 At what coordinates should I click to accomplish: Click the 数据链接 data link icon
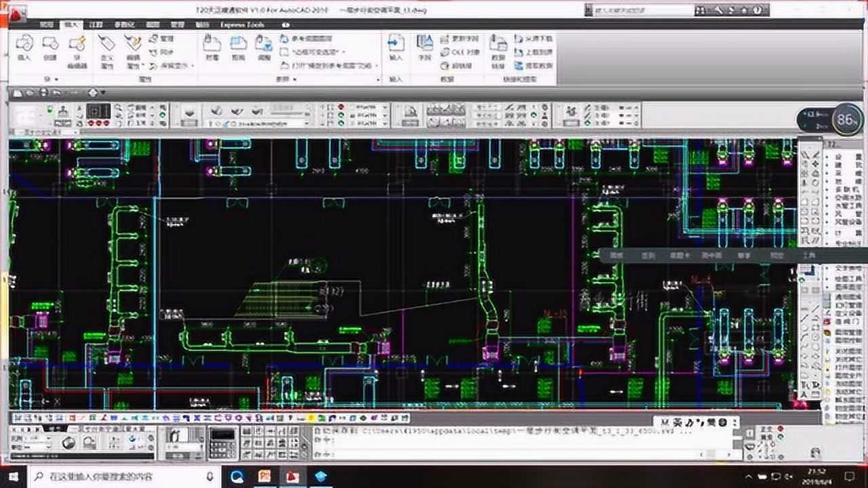pyautogui.click(x=498, y=44)
